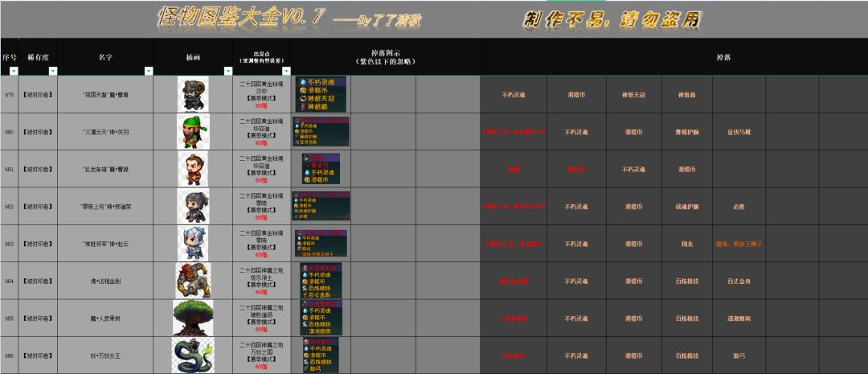Image resolution: width=868 pixels, height=374 pixels.
Task: Select the 人参果树 tree illustration in row 685
Action: click(193, 318)
